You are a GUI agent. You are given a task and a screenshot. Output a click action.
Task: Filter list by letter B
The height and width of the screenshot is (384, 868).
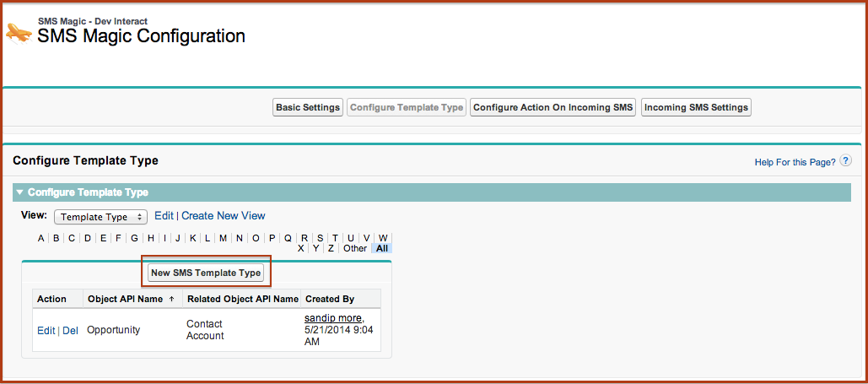(57, 238)
